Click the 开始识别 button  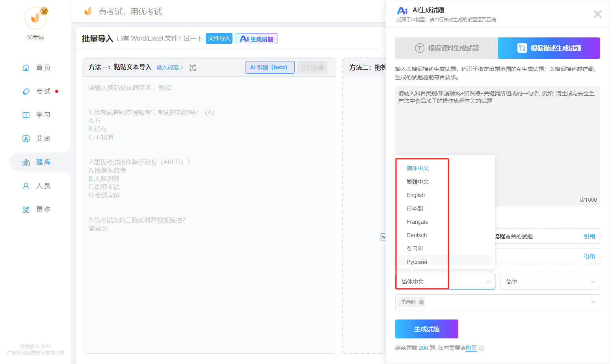312,67
